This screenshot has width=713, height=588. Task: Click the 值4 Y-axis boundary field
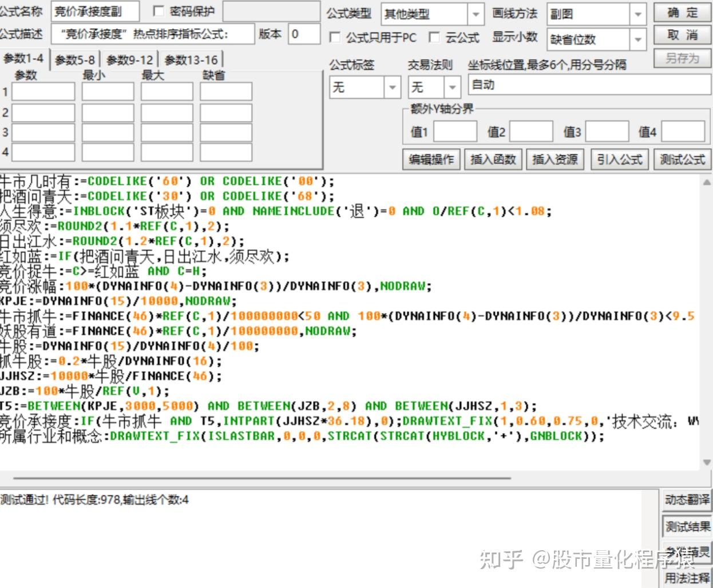tap(683, 132)
